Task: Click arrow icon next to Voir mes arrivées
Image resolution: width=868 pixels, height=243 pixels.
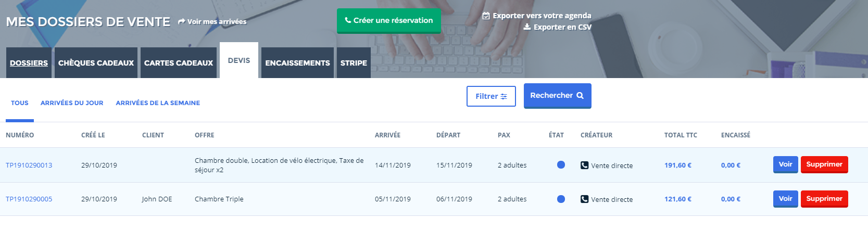Action: [x=181, y=22]
